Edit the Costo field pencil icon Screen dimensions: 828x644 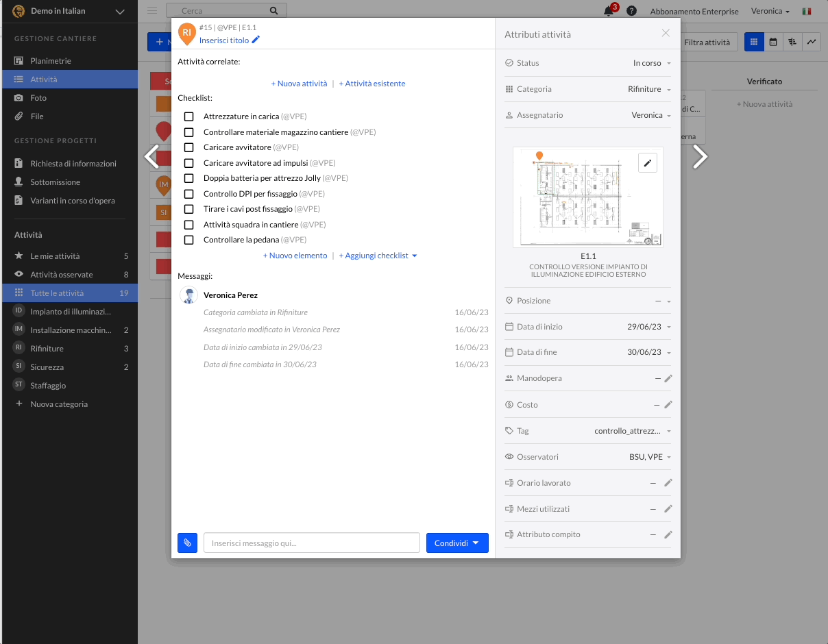click(x=668, y=405)
